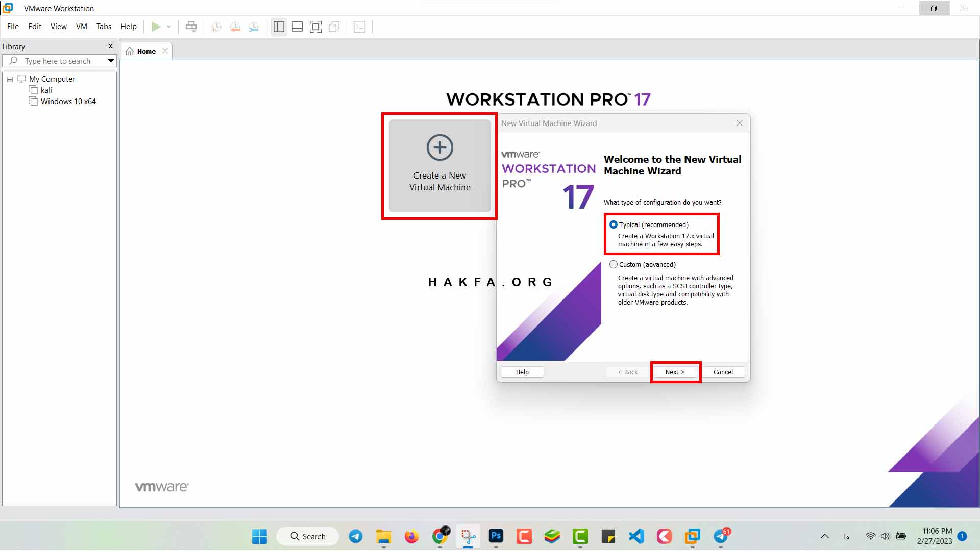The image size is (980, 551).
Task: Close the Library panel
Action: [110, 46]
